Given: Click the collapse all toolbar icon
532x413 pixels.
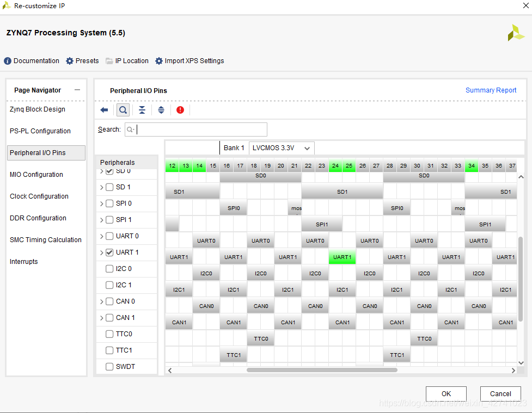Looking at the screenshot, I should (142, 110).
